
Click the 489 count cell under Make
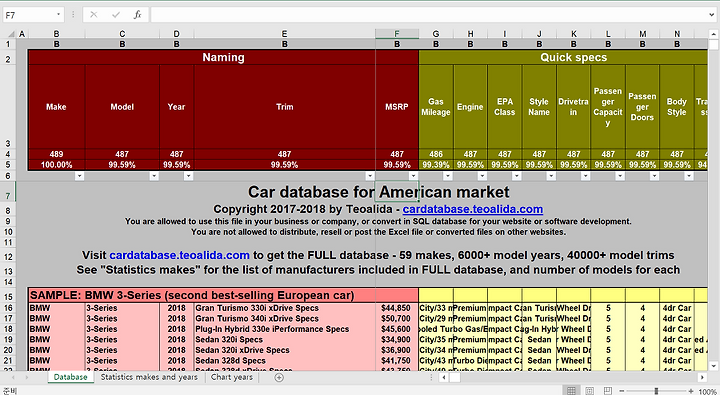coord(56,154)
